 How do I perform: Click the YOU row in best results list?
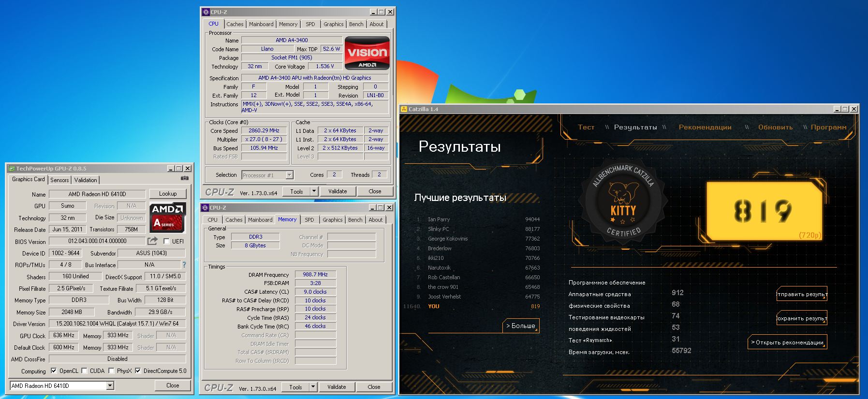pyautogui.click(x=472, y=306)
